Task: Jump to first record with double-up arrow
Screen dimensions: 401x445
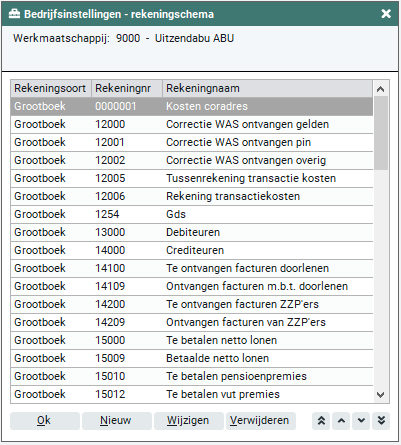Action: point(321,421)
